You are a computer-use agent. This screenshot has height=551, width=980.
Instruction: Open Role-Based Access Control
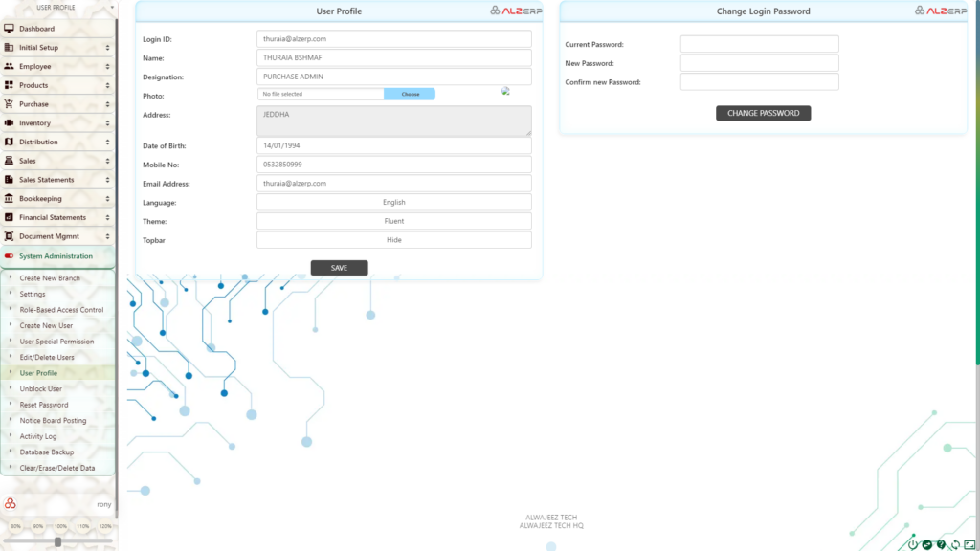tap(61, 310)
